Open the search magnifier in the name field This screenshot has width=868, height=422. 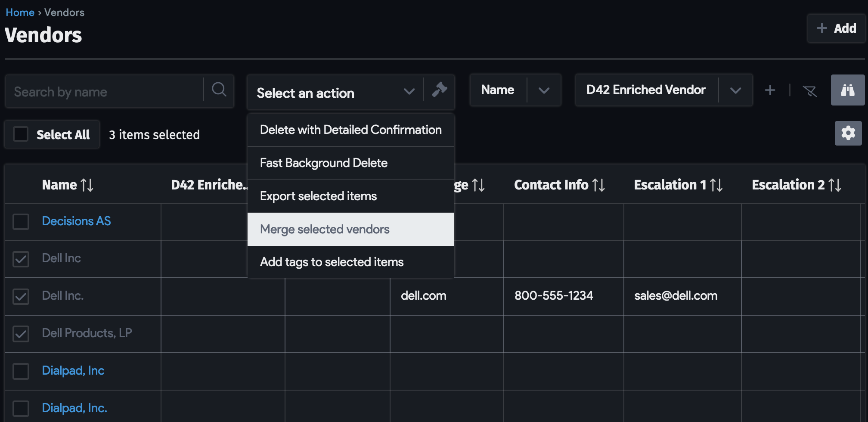tap(219, 90)
